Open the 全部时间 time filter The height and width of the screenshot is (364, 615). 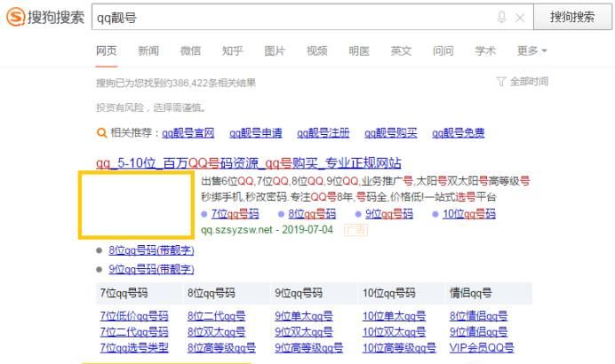[522, 82]
